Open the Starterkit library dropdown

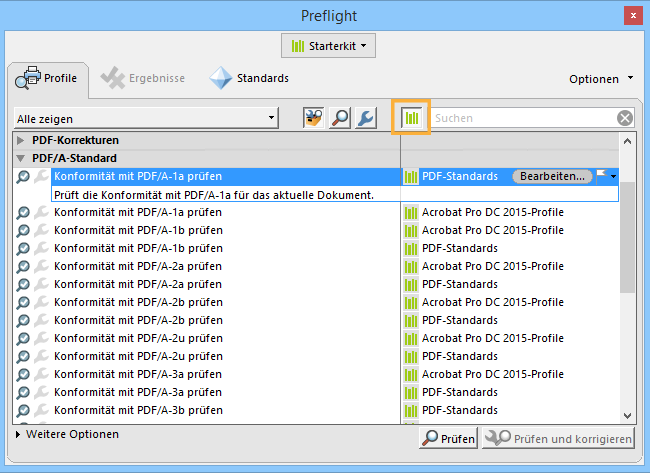pyautogui.click(x=326, y=46)
